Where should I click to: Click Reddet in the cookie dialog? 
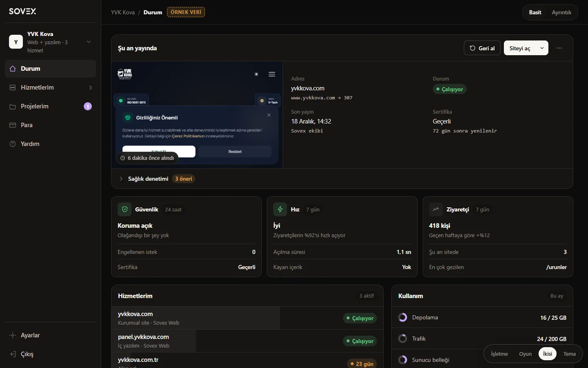pos(235,152)
